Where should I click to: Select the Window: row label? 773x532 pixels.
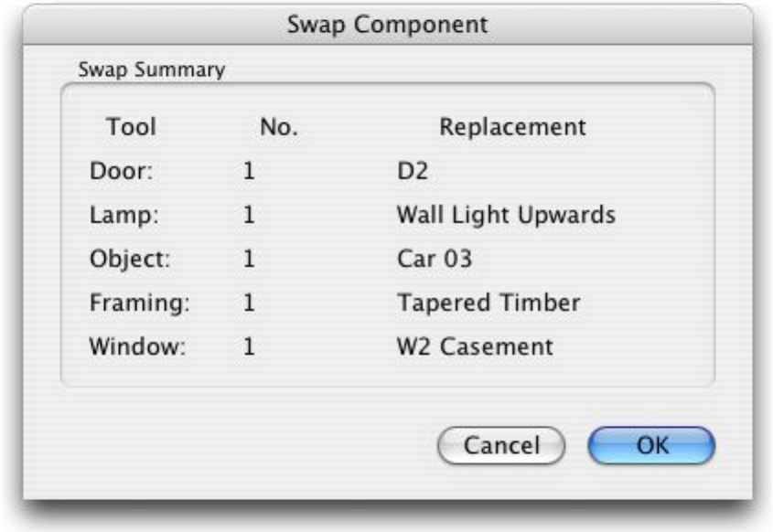[138, 347]
